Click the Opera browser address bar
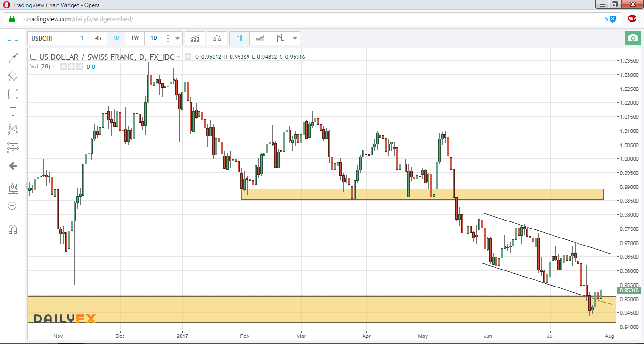This screenshot has width=644, height=344. pos(313,19)
